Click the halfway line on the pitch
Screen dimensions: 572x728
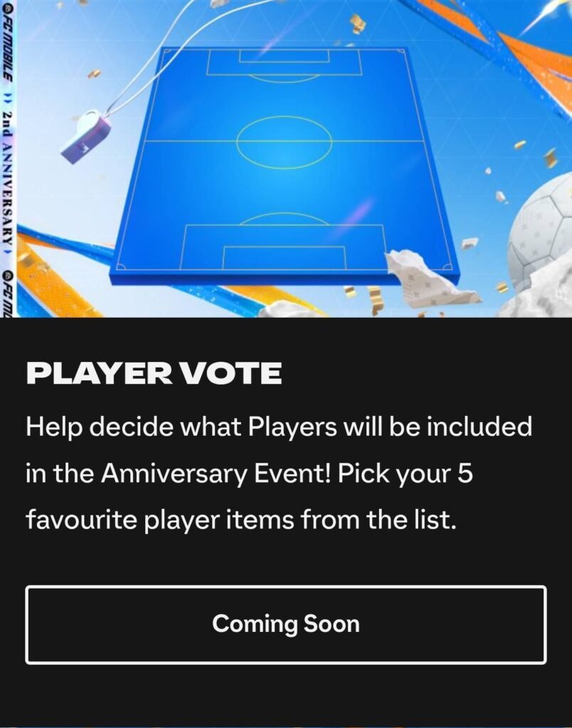point(284,140)
